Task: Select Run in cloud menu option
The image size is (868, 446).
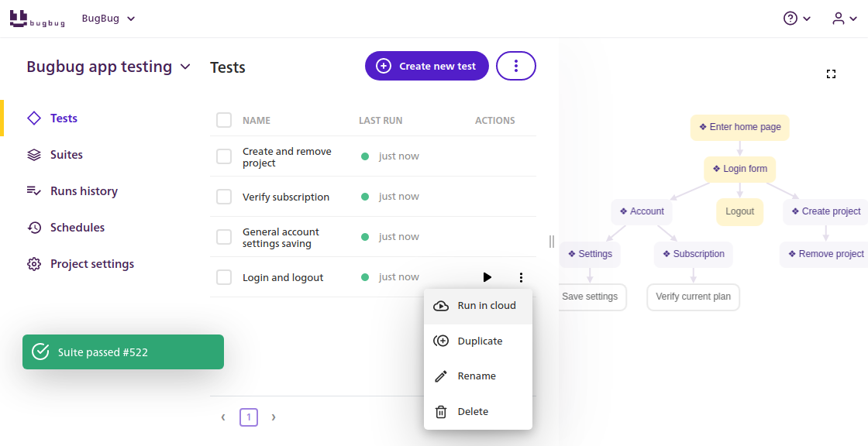Action: pos(477,305)
